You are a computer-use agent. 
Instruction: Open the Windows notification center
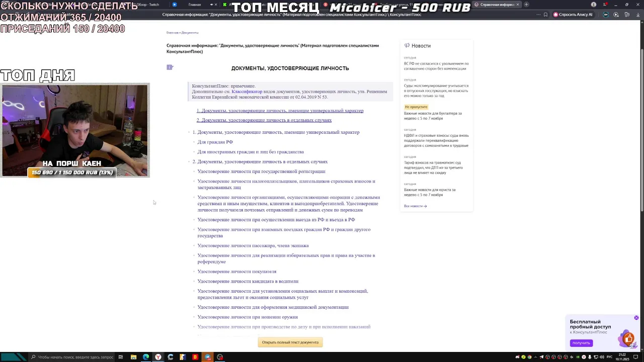click(x=635, y=357)
